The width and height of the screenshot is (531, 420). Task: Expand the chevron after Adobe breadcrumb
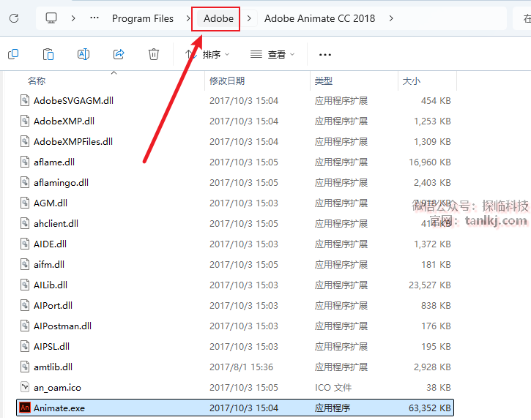tap(249, 18)
